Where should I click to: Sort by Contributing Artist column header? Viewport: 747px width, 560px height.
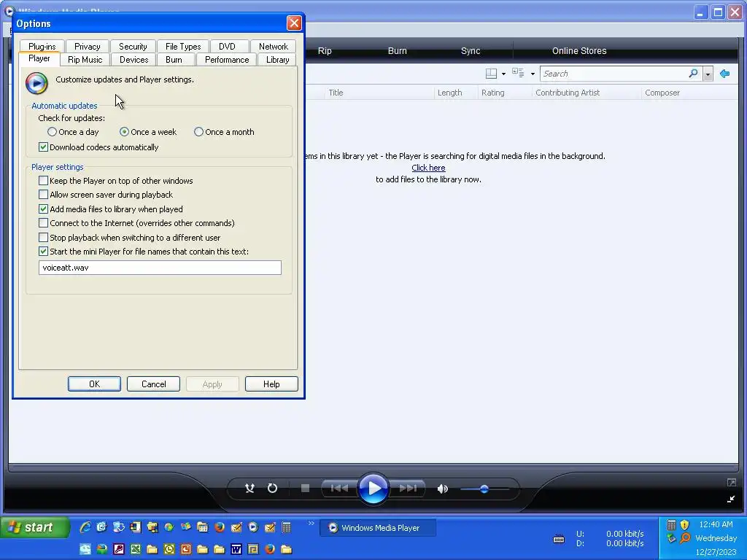pyautogui.click(x=586, y=93)
